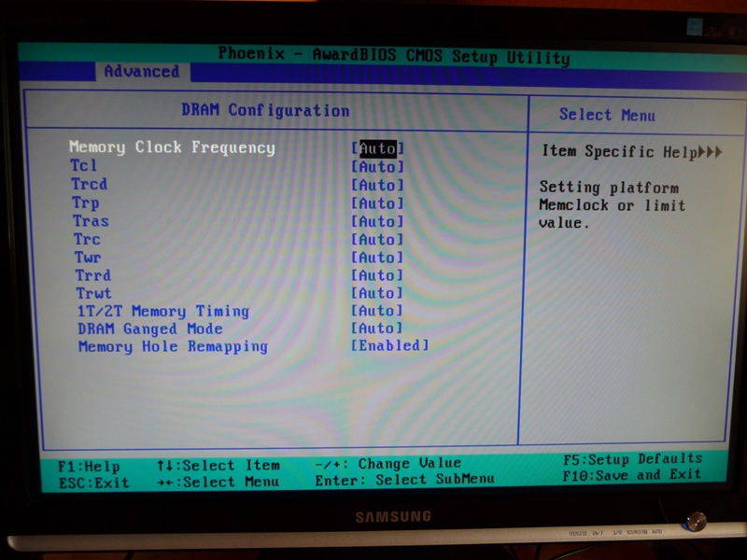The image size is (747, 560).
Task: Change the Trwt Auto value
Action: pyautogui.click(x=377, y=293)
